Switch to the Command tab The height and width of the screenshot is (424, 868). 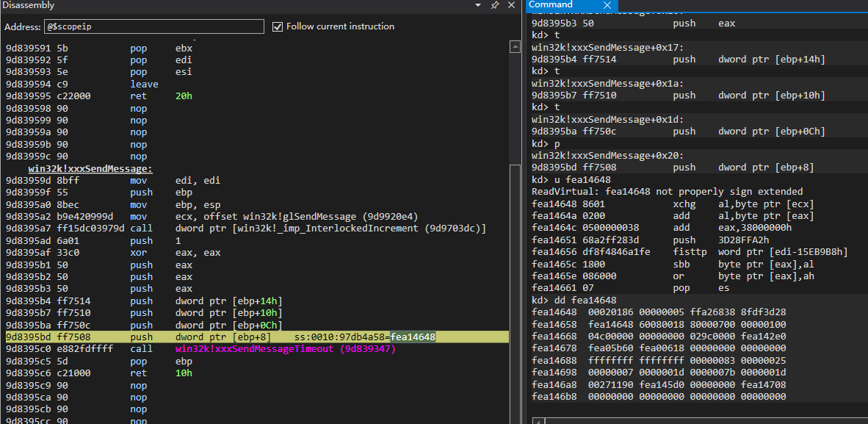coord(551,5)
